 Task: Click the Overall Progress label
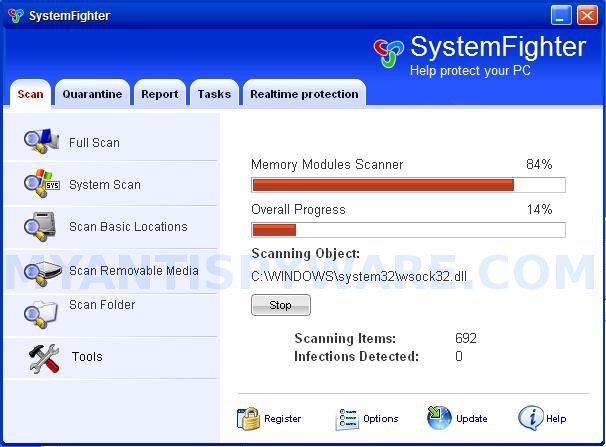tap(298, 209)
